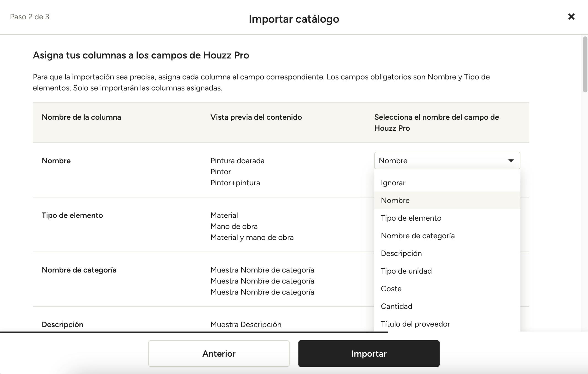Select Título del proveedor option
588x374 pixels.
click(x=415, y=324)
